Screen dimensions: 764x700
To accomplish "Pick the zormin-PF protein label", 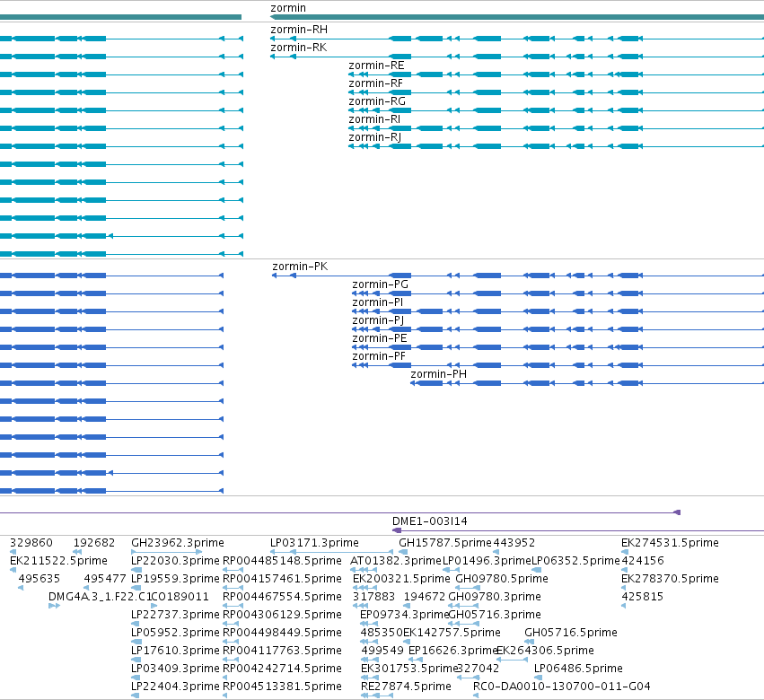I will point(379,357).
